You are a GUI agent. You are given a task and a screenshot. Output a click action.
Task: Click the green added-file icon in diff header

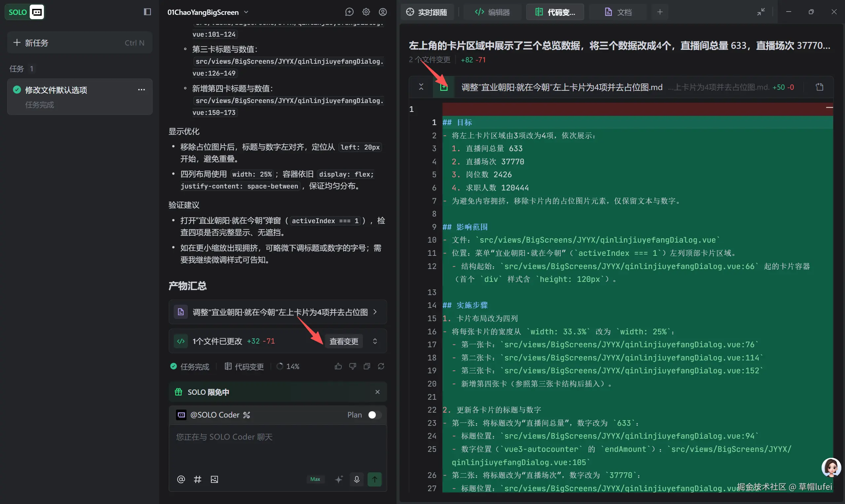444,87
